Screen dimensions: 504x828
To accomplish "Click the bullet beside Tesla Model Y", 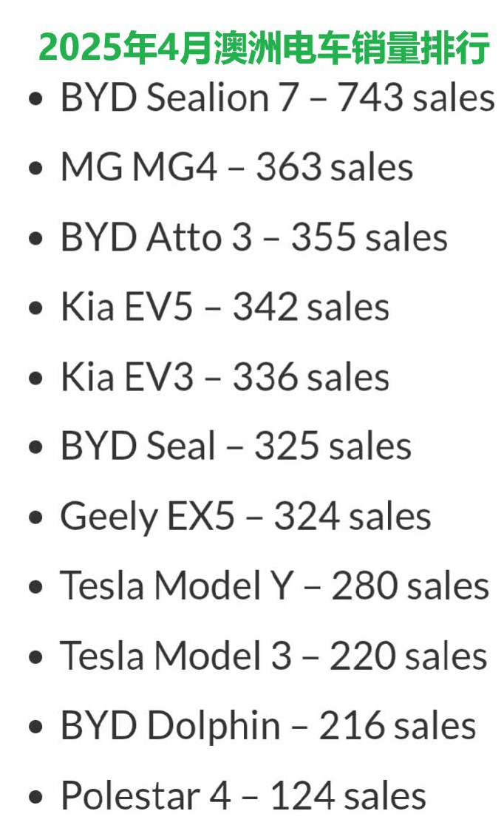I will click(x=35, y=587).
